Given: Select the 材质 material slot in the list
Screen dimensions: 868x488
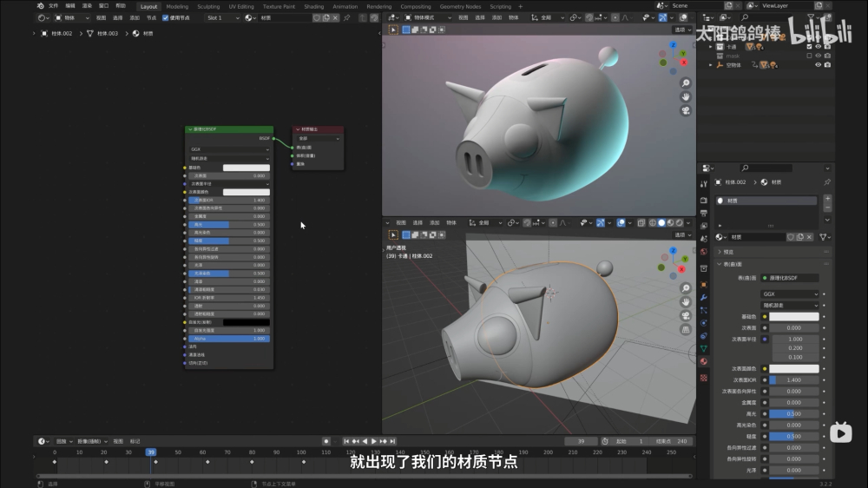Looking at the screenshot, I should 766,201.
